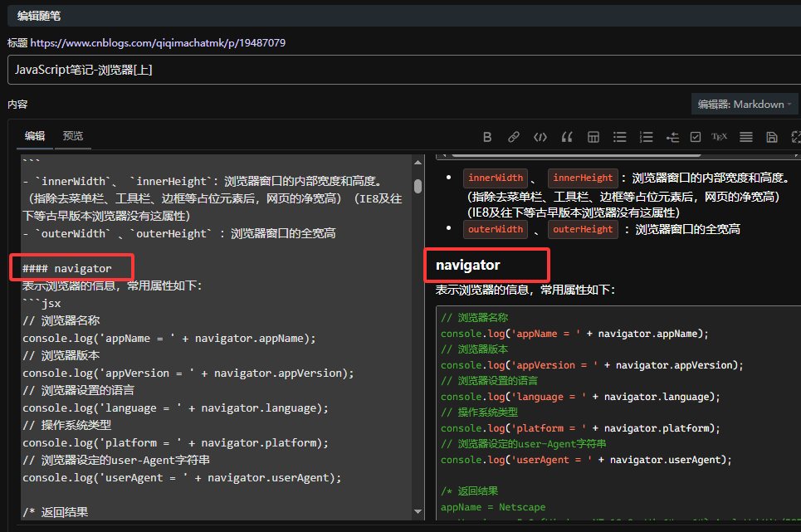Image resolution: width=801 pixels, height=532 pixels.
Task: Apply bold formatting with the B icon
Action: [487, 137]
